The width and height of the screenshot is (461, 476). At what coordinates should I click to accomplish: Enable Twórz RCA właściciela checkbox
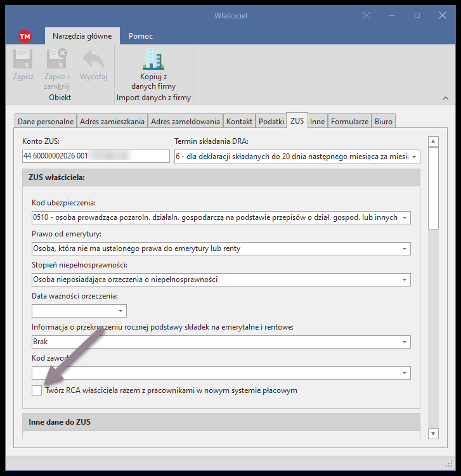click(x=37, y=390)
